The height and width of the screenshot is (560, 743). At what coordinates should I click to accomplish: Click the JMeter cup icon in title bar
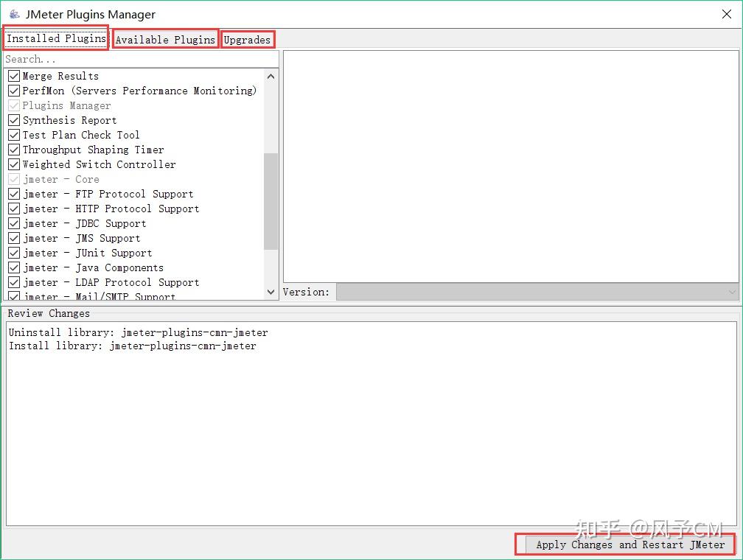coord(13,14)
